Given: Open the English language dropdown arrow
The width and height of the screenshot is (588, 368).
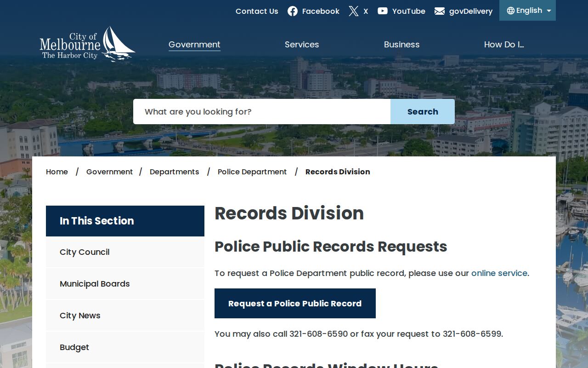Looking at the screenshot, I should pos(548,11).
